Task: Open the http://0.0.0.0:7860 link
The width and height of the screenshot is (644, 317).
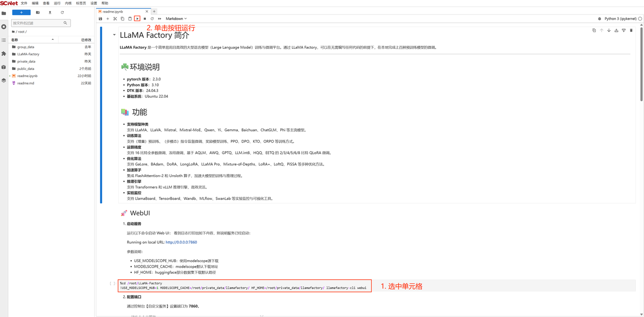Action: (x=181, y=242)
